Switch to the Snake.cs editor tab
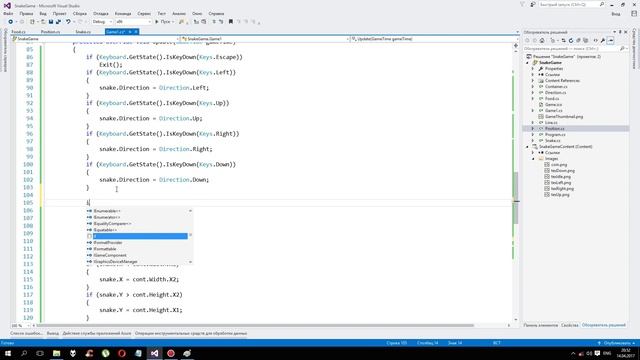The height and width of the screenshot is (360, 640). tap(83, 32)
